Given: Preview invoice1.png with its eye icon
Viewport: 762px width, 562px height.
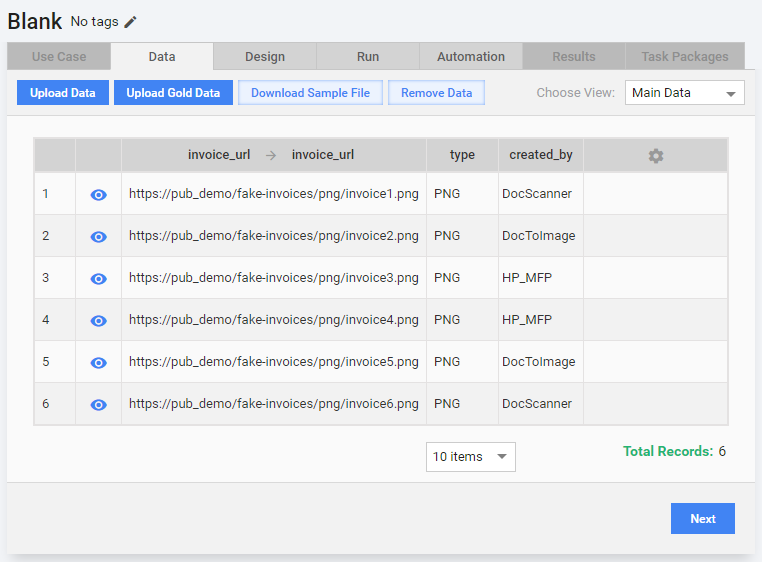Looking at the screenshot, I should coord(99,195).
